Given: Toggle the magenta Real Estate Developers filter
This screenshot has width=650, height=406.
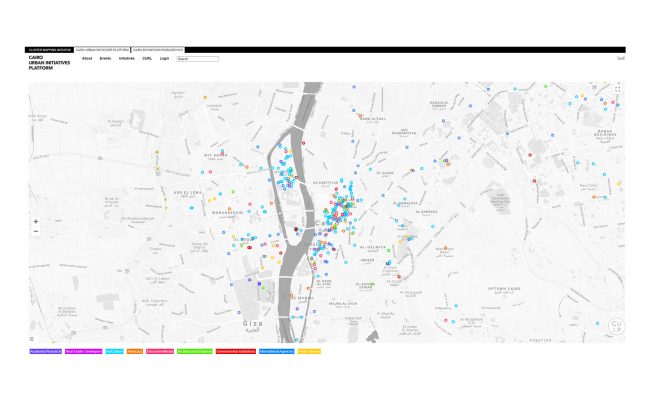Looking at the screenshot, I should pos(83,352).
